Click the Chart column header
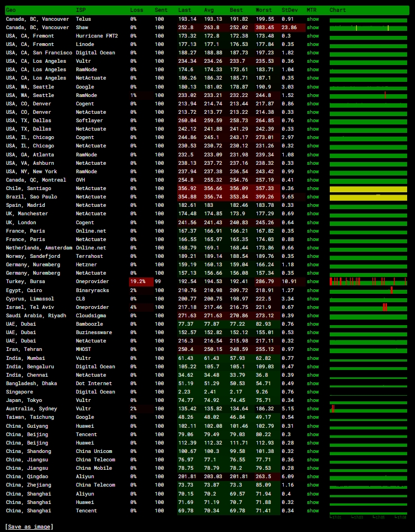The image size is (415, 532). [x=338, y=10]
